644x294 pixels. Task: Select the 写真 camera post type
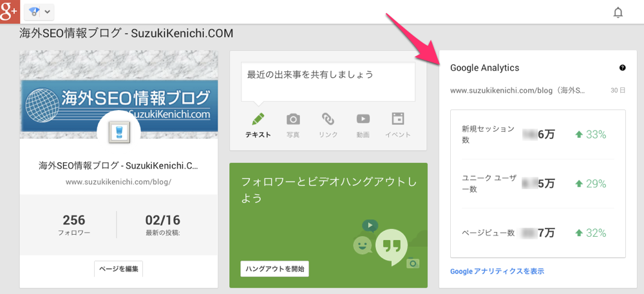(x=293, y=125)
